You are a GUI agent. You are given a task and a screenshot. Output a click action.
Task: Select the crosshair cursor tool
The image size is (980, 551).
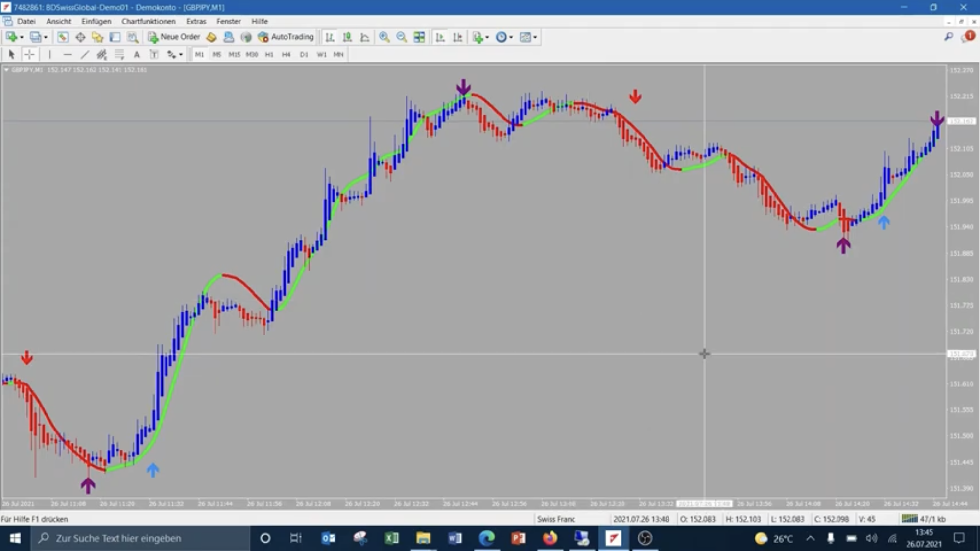(x=29, y=54)
